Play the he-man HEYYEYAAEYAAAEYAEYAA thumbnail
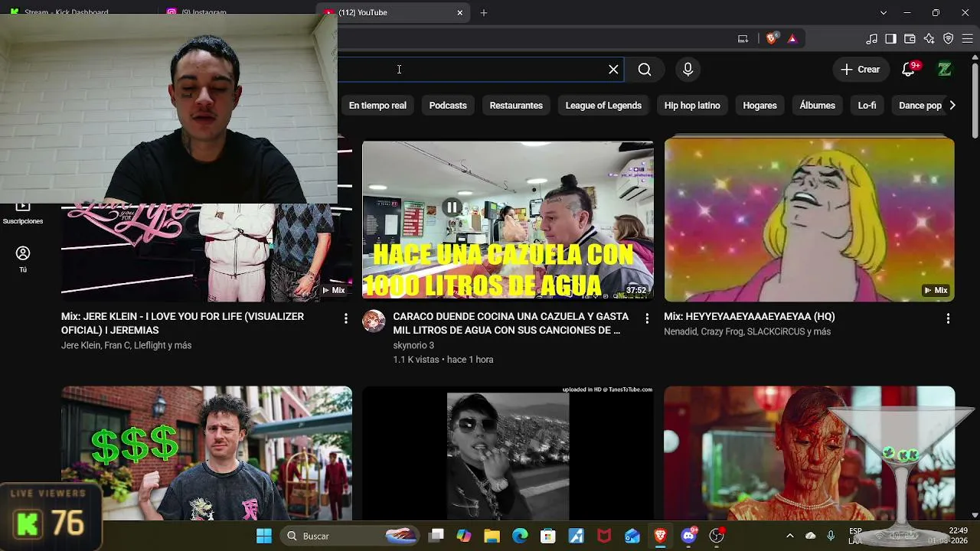 809,220
